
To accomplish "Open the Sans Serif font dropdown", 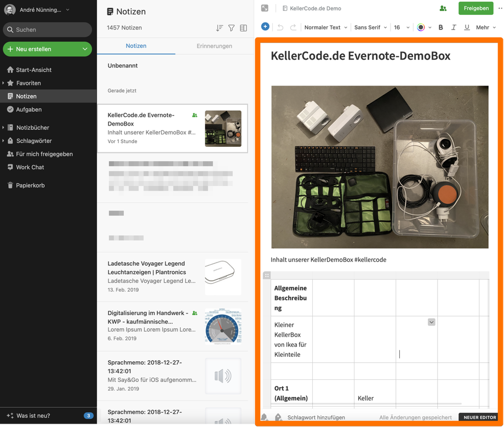I will 370,27.
